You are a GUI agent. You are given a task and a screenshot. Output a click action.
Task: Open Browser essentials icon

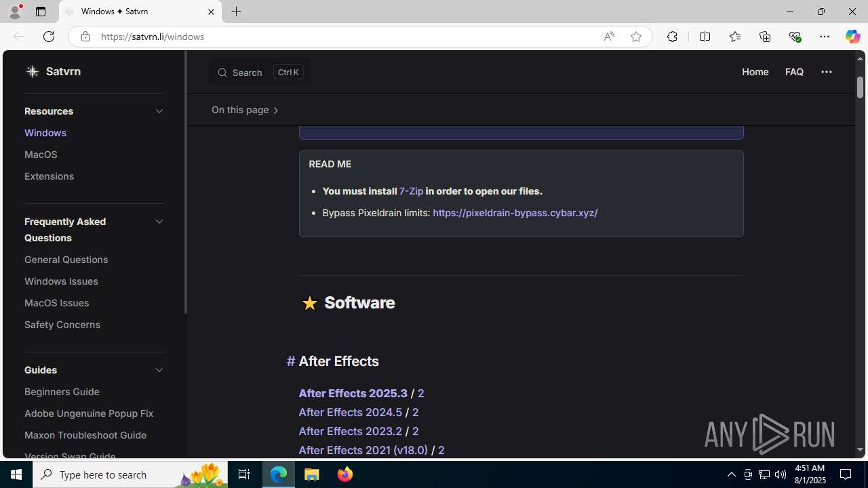(795, 37)
